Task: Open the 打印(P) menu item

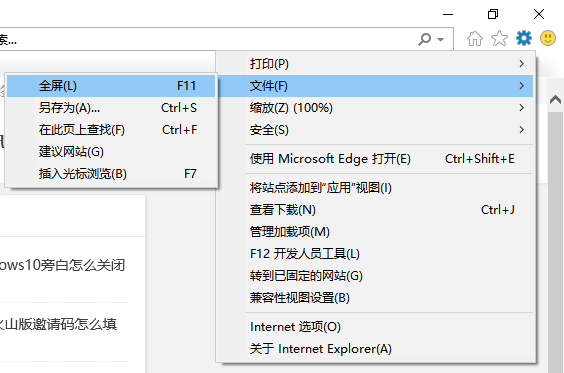Action: (376, 64)
